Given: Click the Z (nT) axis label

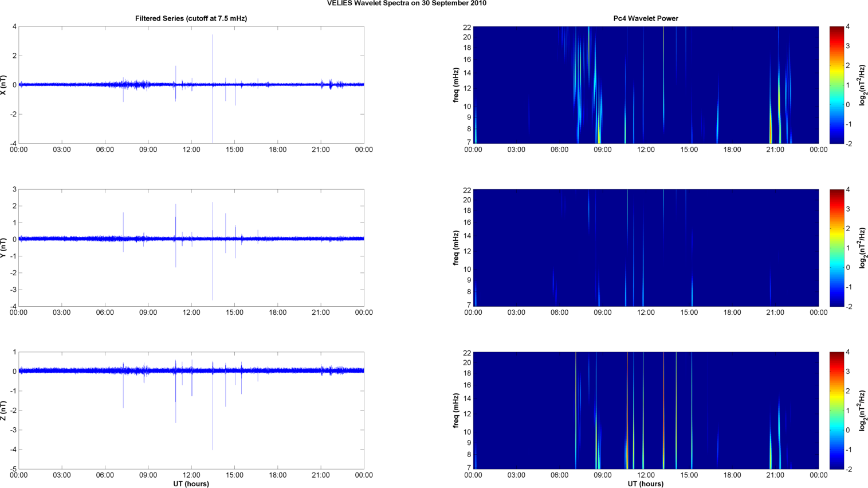Looking at the screenshot, I should point(5,411).
